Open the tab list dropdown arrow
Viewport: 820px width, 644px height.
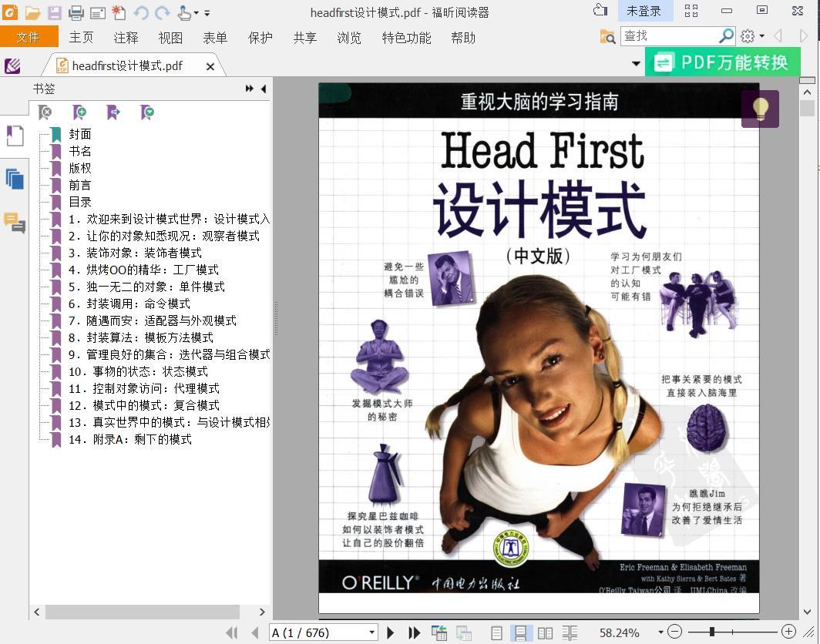pyautogui.click(x=636, y=64)
